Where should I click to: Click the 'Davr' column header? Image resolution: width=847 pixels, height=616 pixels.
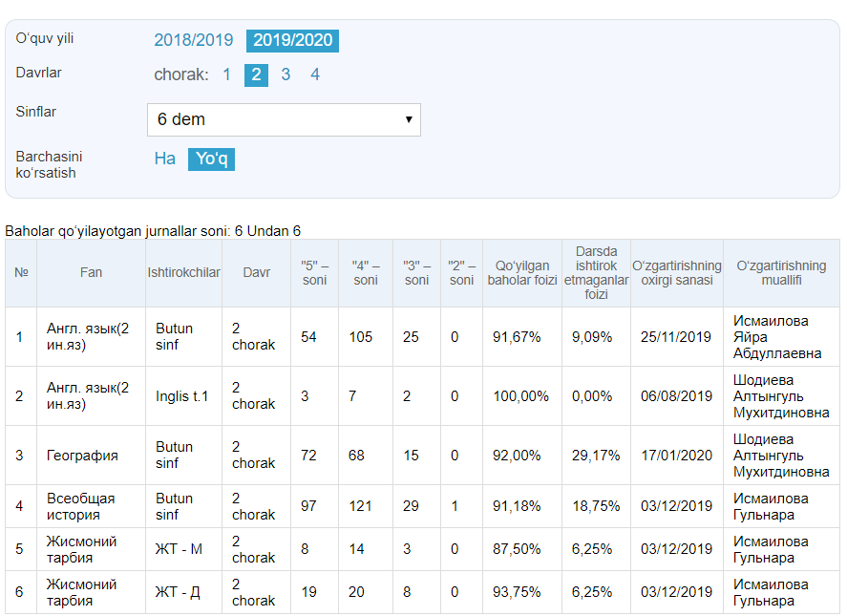pyautogui.click(x=257, y=273)
